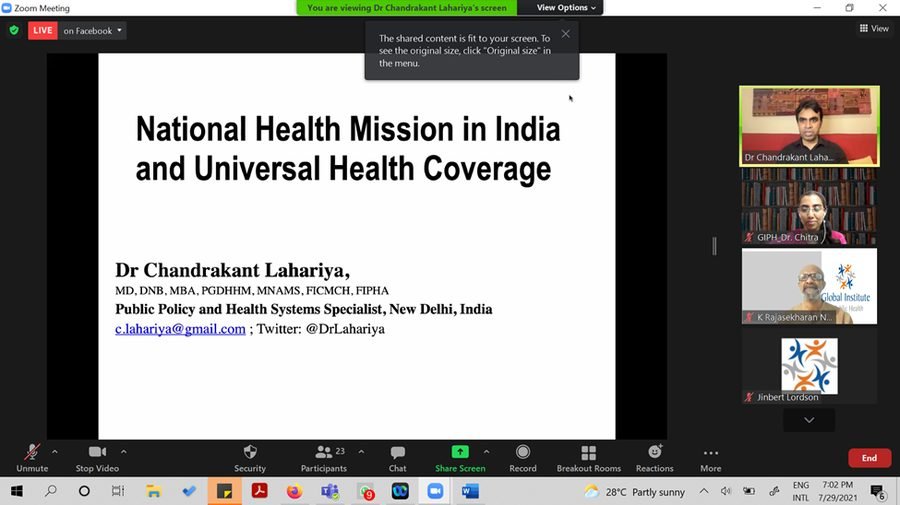900x505 pixels.
Task: Open the Reactions menu
Action: coord(654,458)
